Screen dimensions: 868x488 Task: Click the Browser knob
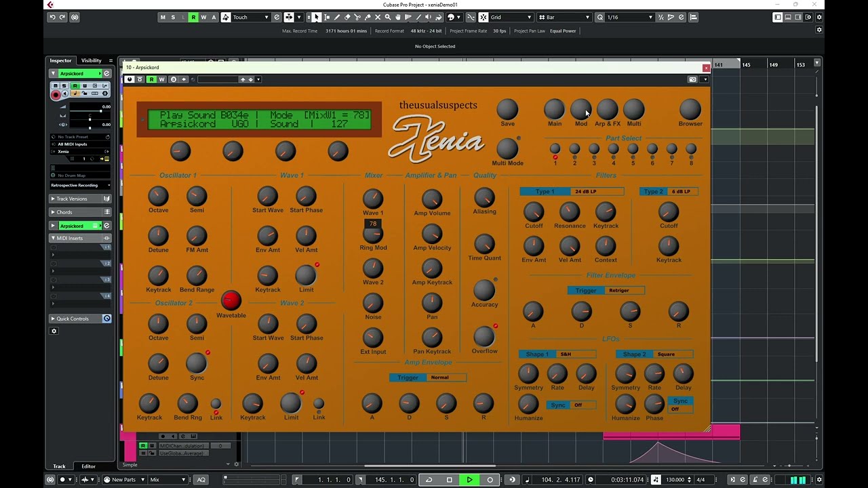pos(690,109)
